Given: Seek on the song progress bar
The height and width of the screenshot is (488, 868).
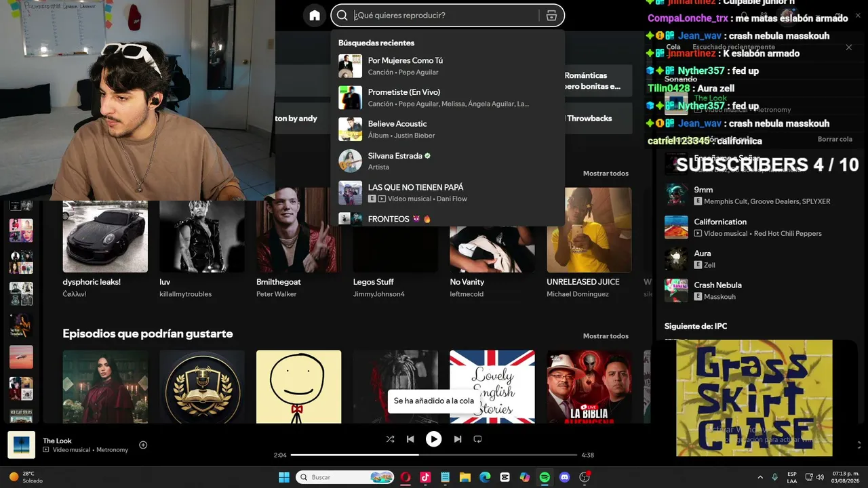Looking at the screenshot, I should pos(434,455).
